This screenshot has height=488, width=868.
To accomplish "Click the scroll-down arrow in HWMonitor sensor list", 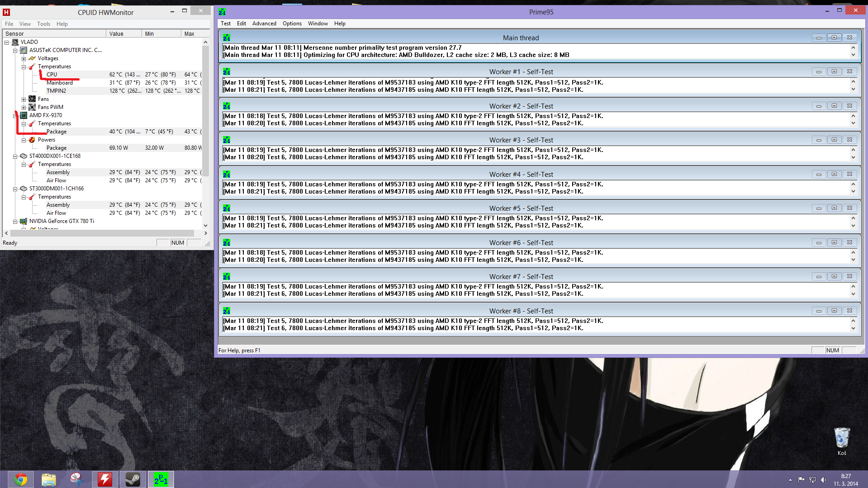I will pyautogui.click(x=205, y=225).
